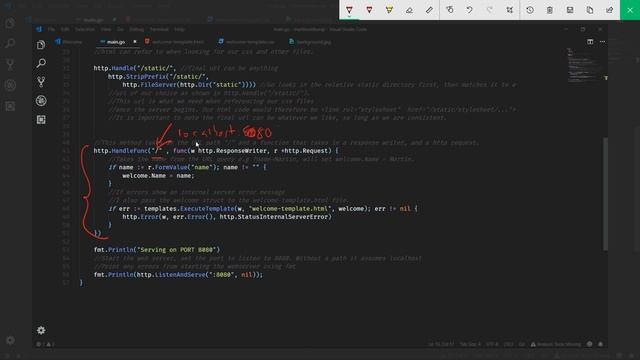
Task: Open the Debug menu
Action: click(136, 29)
